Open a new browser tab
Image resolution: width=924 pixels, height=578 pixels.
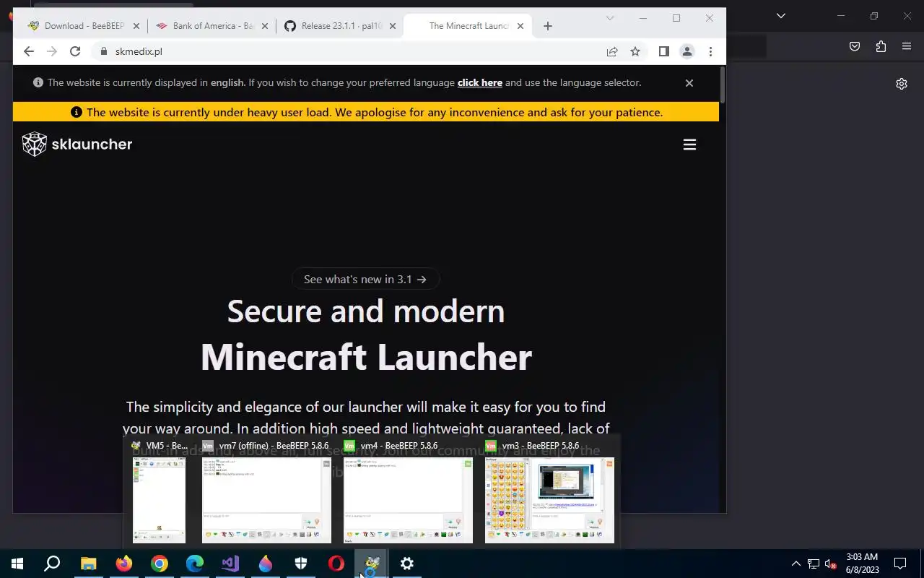click(548, 26)
